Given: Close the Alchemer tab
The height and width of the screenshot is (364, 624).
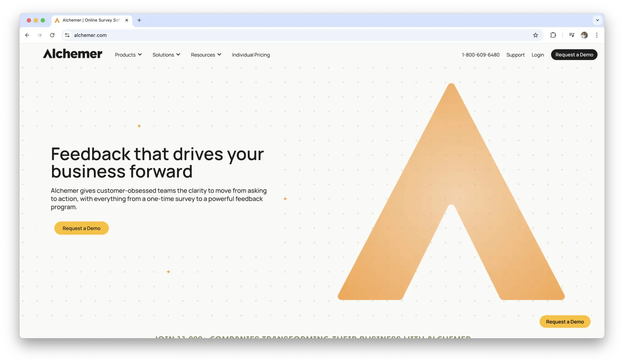Looking at the screenshot, I should (x=127, y=20).
